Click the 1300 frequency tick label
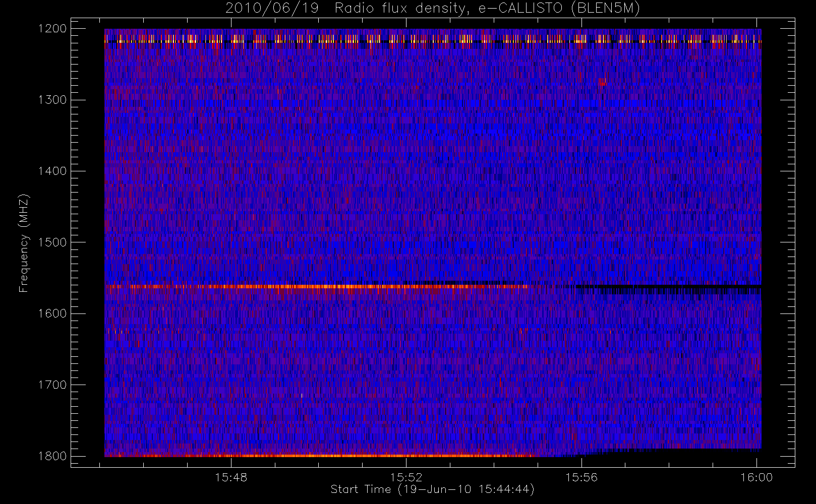Image resolution: width=816 pixels, height=504 pixels. 52,100
